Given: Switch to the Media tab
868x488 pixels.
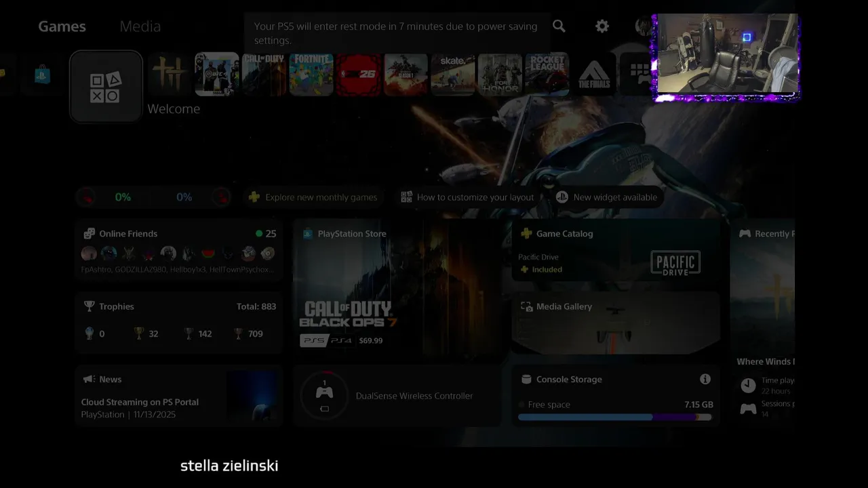Looking at the screenshot, I should tap(140, 26).
